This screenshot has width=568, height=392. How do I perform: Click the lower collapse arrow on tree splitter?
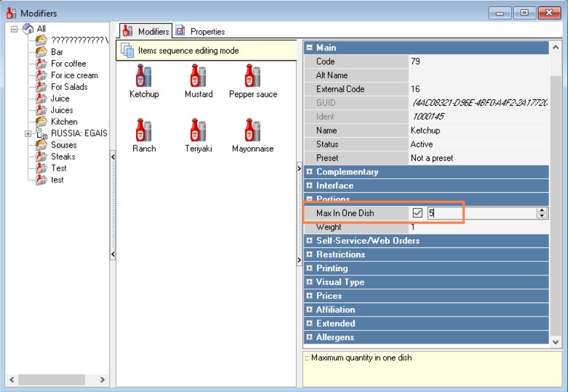[113, 254]
